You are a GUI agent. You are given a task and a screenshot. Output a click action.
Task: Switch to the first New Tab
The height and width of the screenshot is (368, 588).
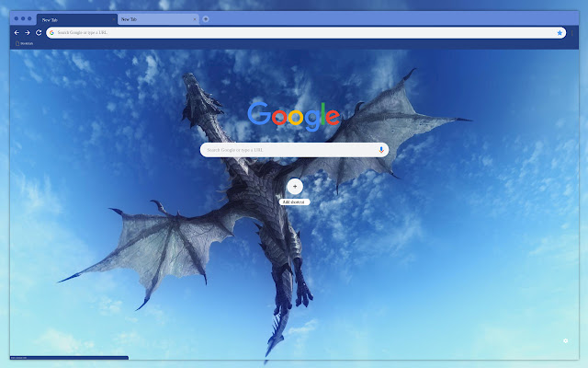77,19
